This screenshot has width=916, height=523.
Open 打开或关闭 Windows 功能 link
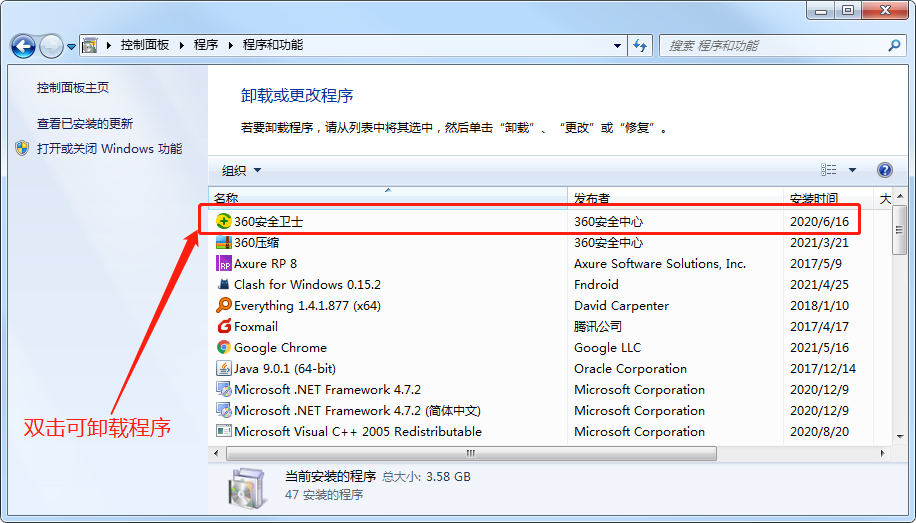109,149
